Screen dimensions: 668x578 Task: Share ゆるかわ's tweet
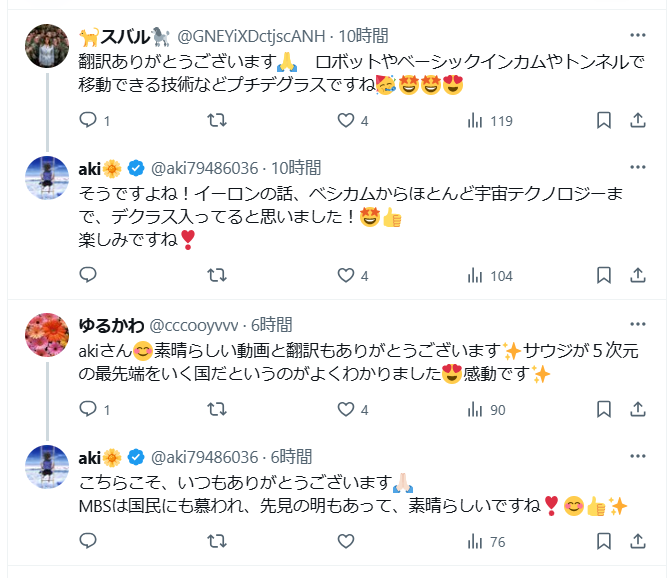point(637,409)
